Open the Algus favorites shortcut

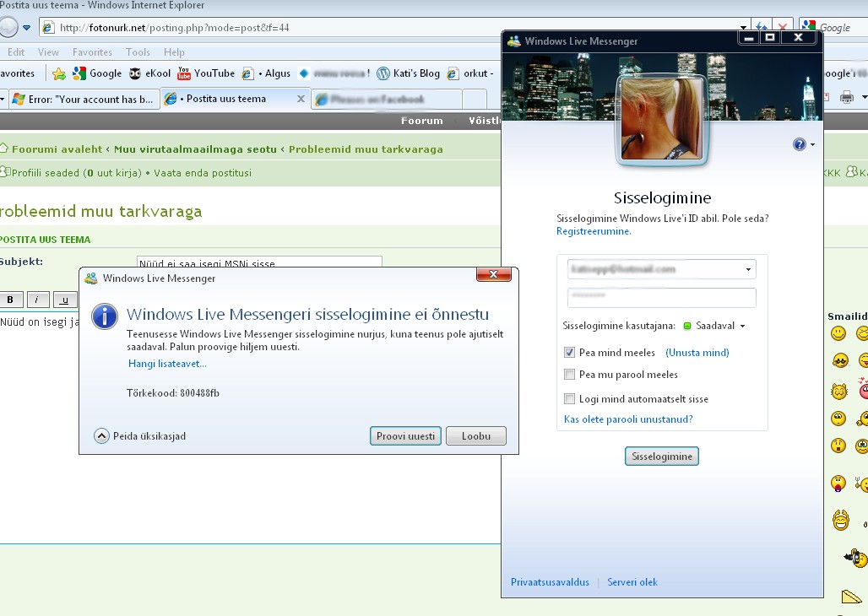(266, 73)
